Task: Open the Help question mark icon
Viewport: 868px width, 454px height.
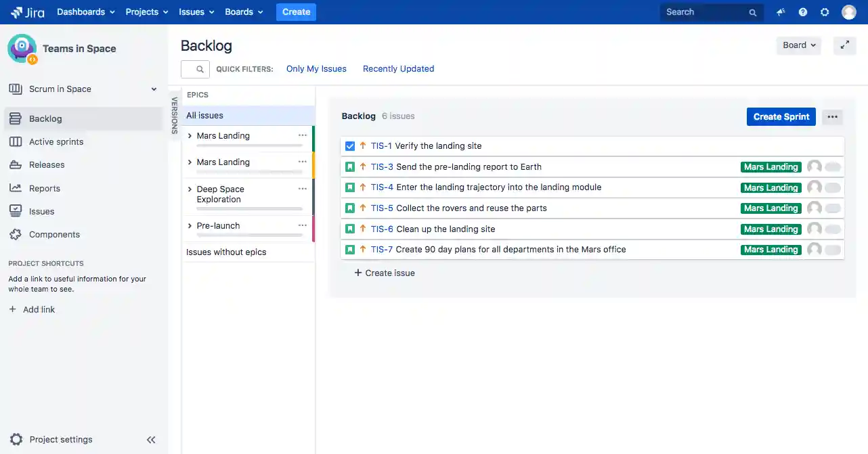Action: coord(802,12)
